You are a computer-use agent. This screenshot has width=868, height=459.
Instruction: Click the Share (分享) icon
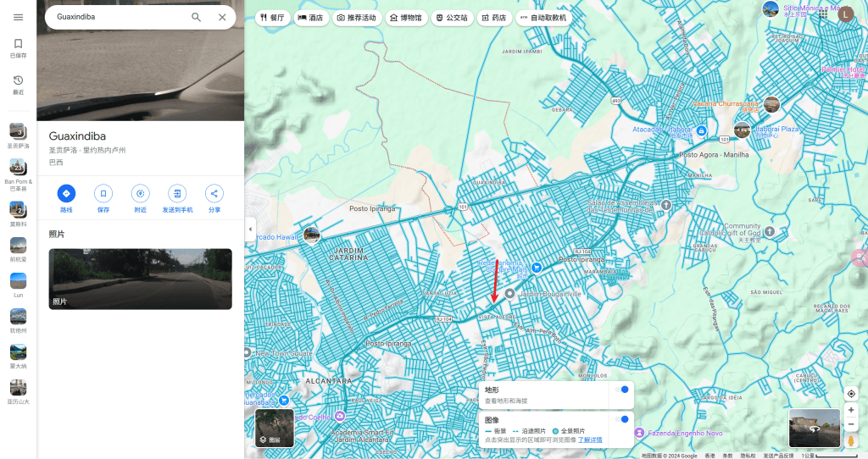click(214, 193)
